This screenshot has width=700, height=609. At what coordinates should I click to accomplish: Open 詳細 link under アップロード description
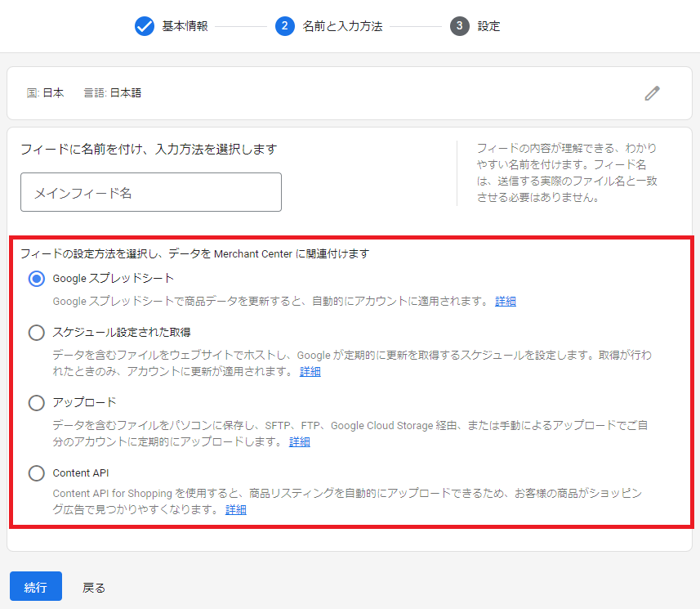coord(299,442)
